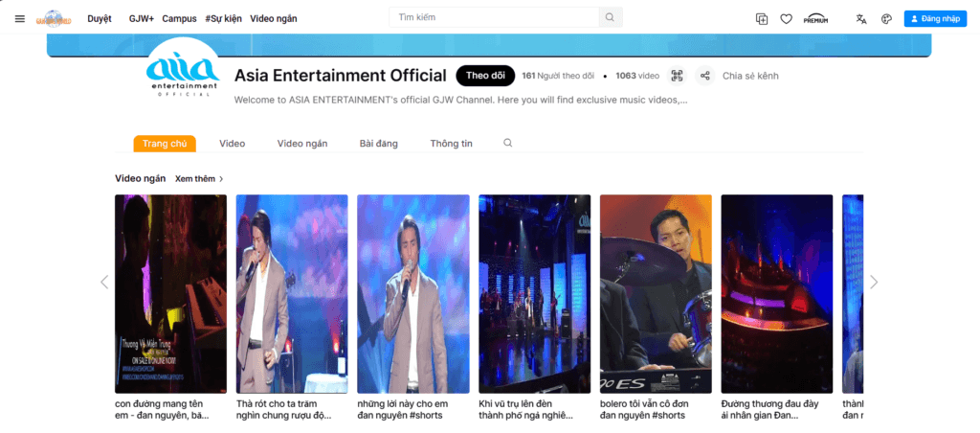The width and height of the screenshot is (980, 433).
Task: Open the Premium badge icon
Action: pyautogui.click(x=815, y=19)
